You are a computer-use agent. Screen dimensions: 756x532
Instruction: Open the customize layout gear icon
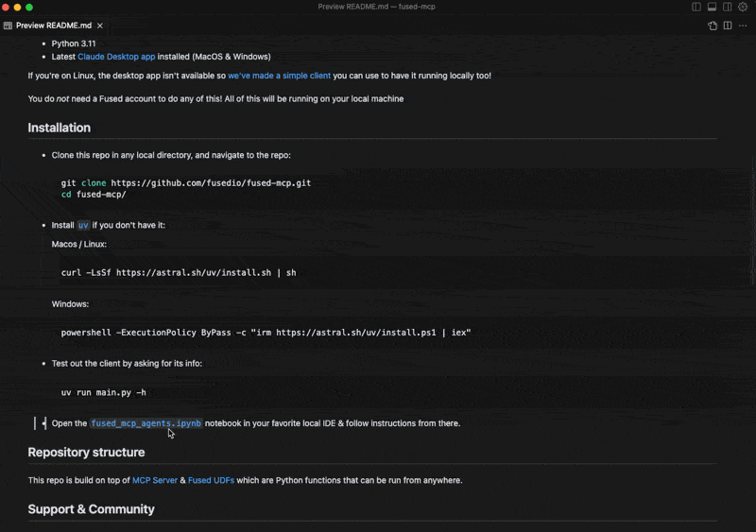(743, 7)
